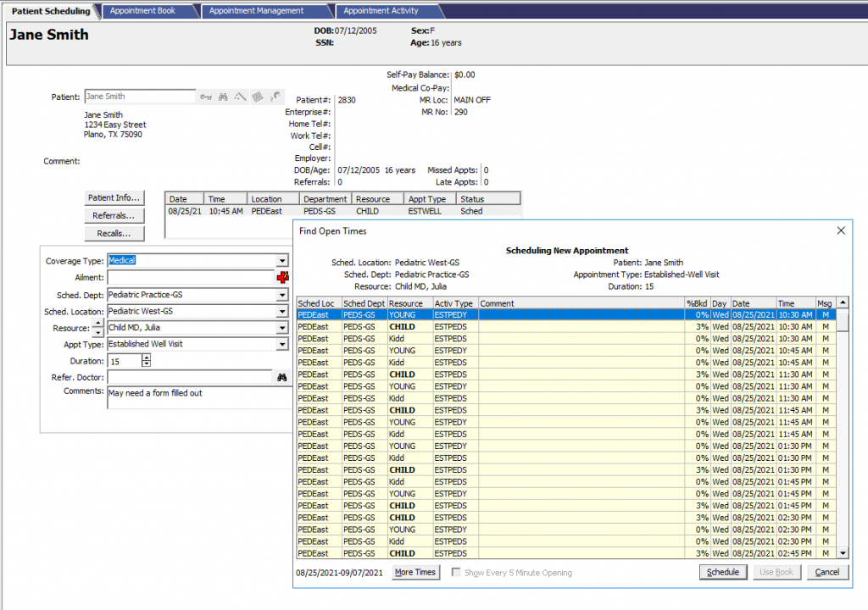Sort by the Sched Loc column header
The width and height of the screenshot is (868, 610).
click(319, 303)
